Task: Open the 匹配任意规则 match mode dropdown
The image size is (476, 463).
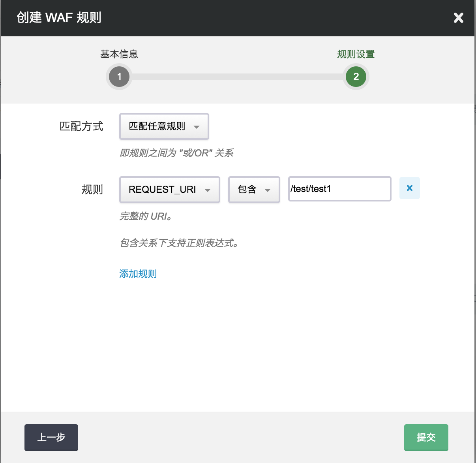Action: pyautogui.click(x=164, y=126)
